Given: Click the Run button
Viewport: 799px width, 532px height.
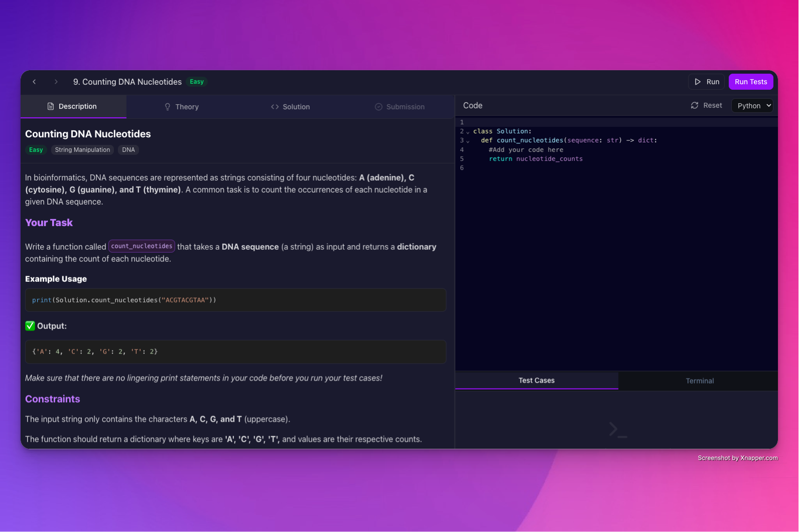Looking at the screenshot, I should (x=707, y=82).
